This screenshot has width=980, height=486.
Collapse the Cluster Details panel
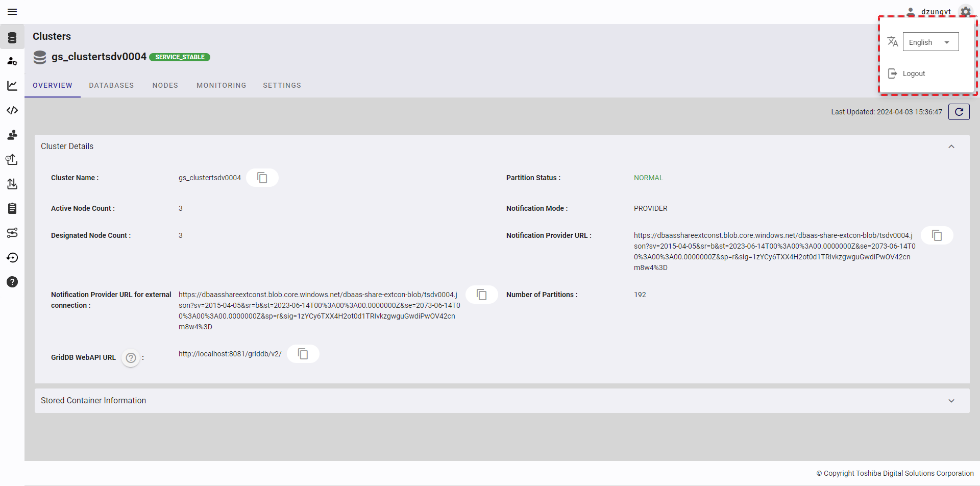pyautogui.click(x=951, y=147)
